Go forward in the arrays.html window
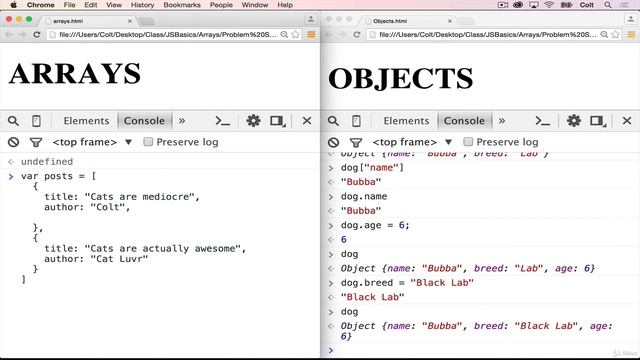640x360 pixels. (x=22, y=35)
